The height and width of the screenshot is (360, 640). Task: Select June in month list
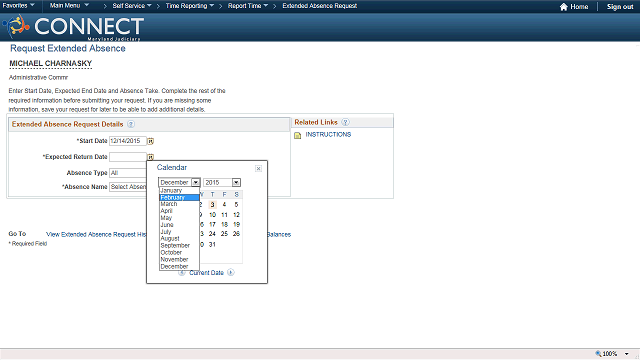179,225
